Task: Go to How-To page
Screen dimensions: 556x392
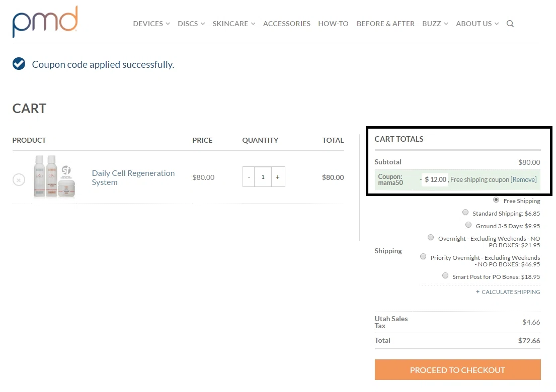Action: tap(333, 24)
